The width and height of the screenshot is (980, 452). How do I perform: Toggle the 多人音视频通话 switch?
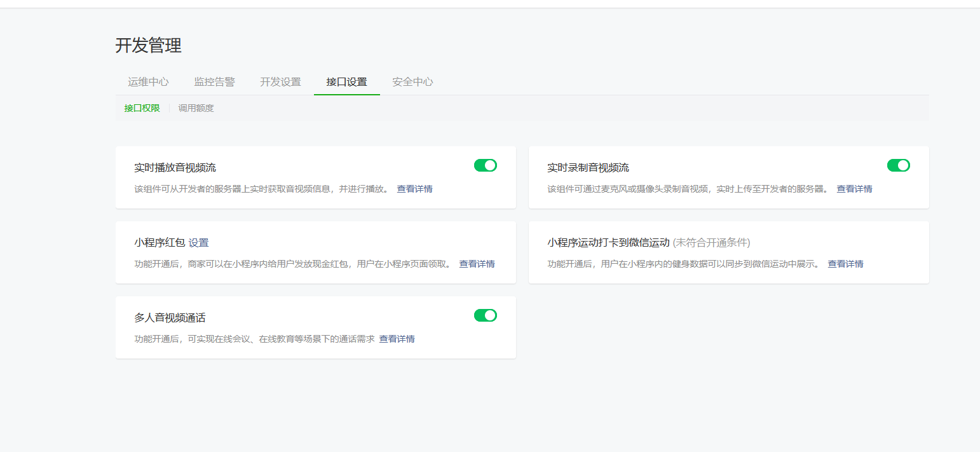pos(485,315)
